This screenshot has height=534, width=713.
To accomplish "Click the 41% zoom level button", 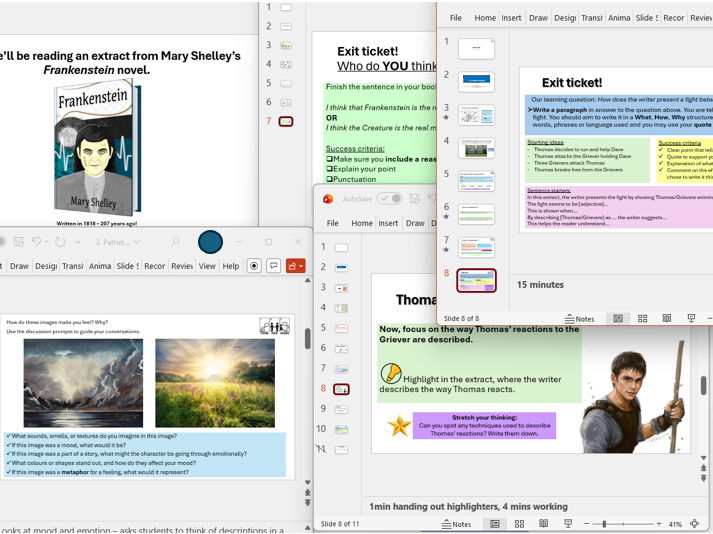I will tap(675, 524).
